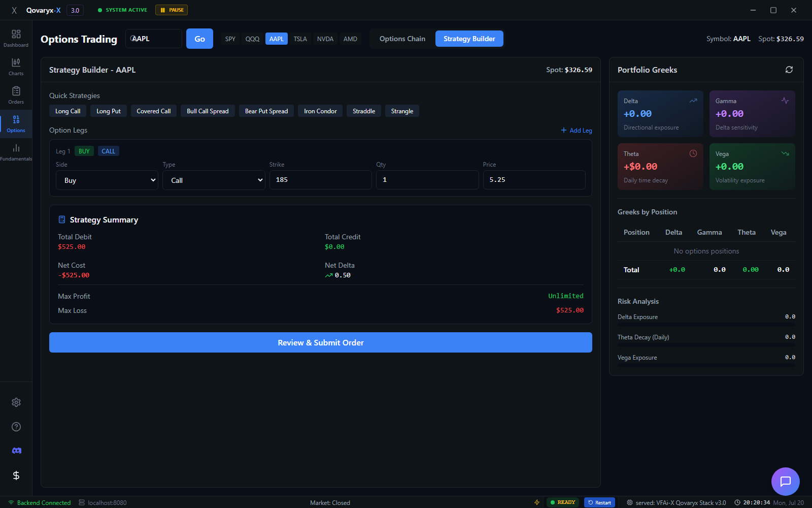Select the TSLA symbol shortcut
Image resolution: width=812 pixels, height=508 pixels.
tap(300, 39)
